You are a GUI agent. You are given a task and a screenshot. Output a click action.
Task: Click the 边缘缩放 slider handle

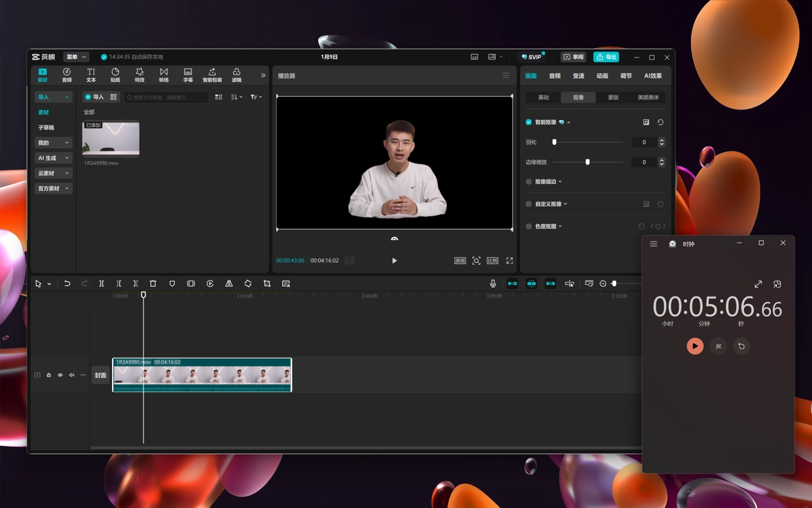[587, 162]
